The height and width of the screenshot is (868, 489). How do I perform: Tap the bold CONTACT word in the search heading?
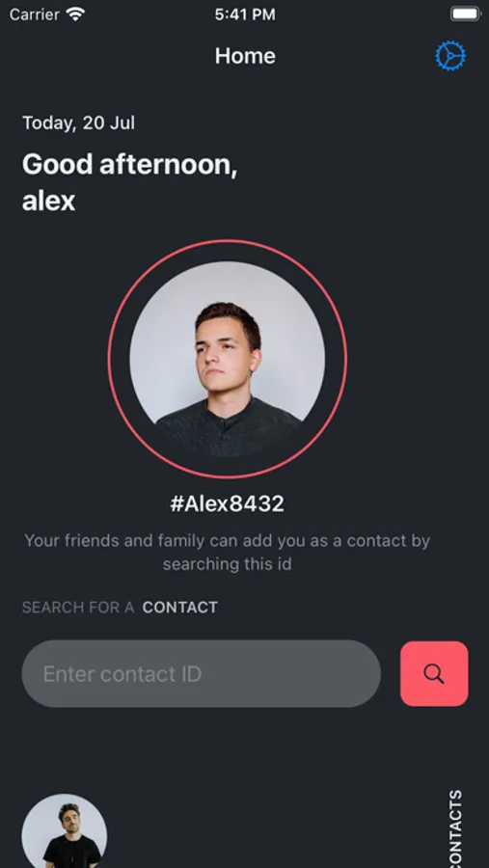(x=180, y=608)
